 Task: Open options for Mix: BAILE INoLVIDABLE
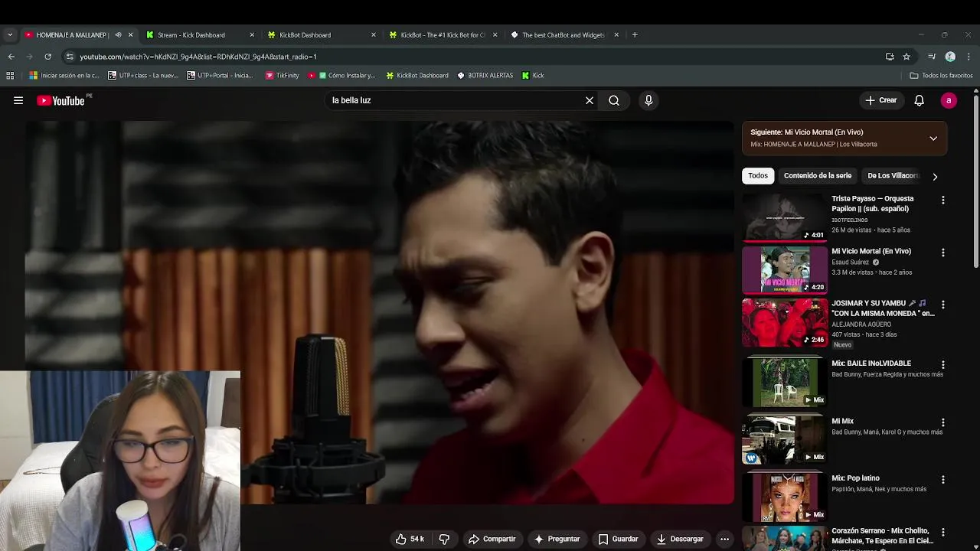(942, 365)
